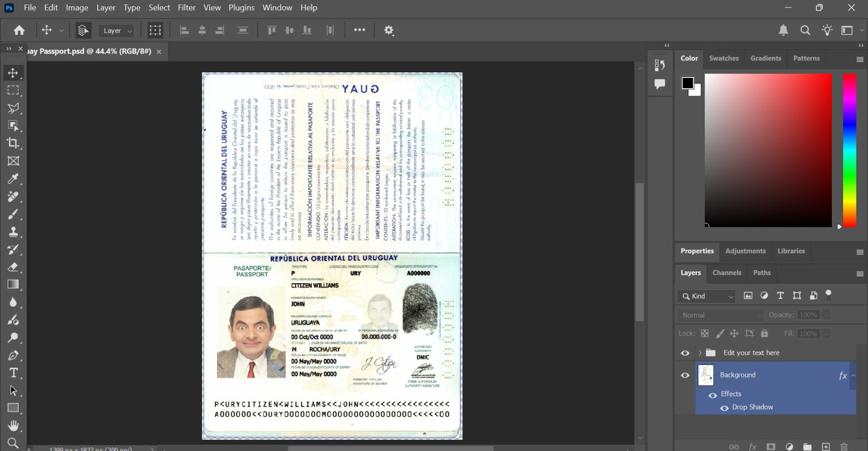This screenshot has height=451, width=868.
Task: Switch to the Adjustments tab
Action: click(745, 251)
